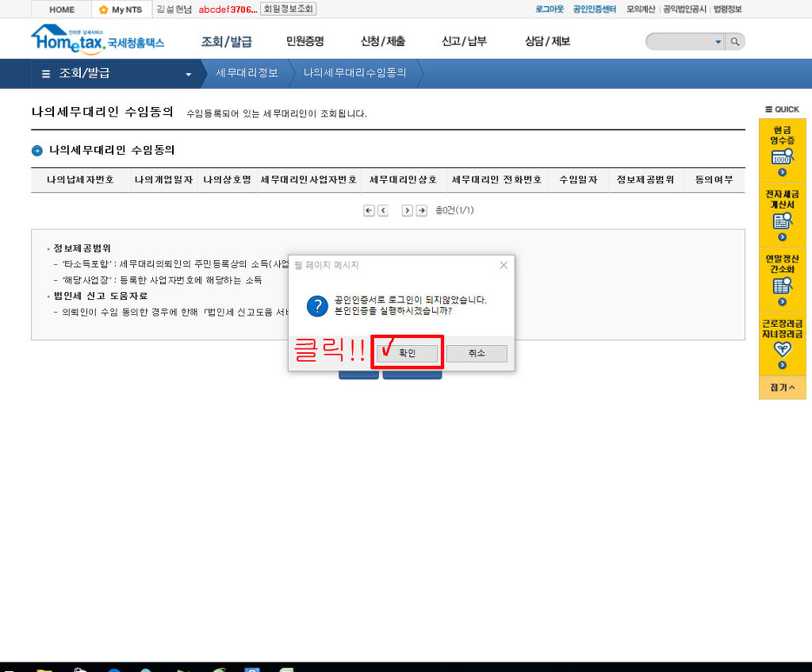Open 근로장려금 자녀장려금 quick menu icon
Image resolution: width=812 pixels, height=672 pixels.
[x=783, y=349]
